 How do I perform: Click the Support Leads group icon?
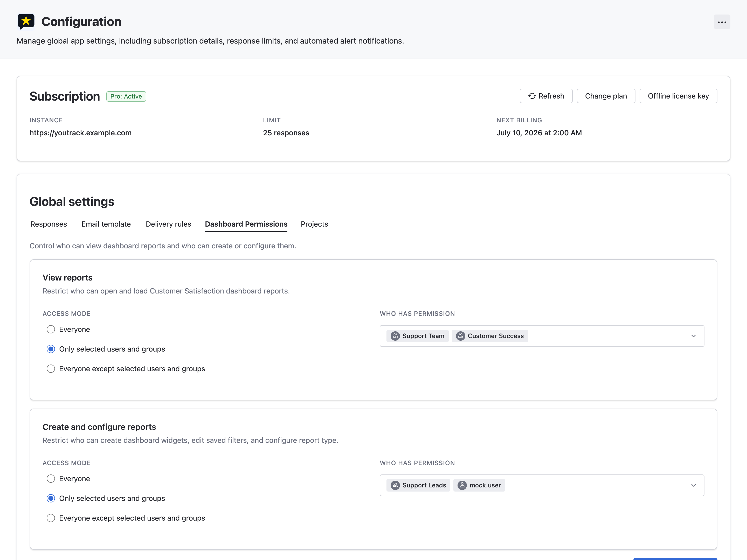coord(395,485)
